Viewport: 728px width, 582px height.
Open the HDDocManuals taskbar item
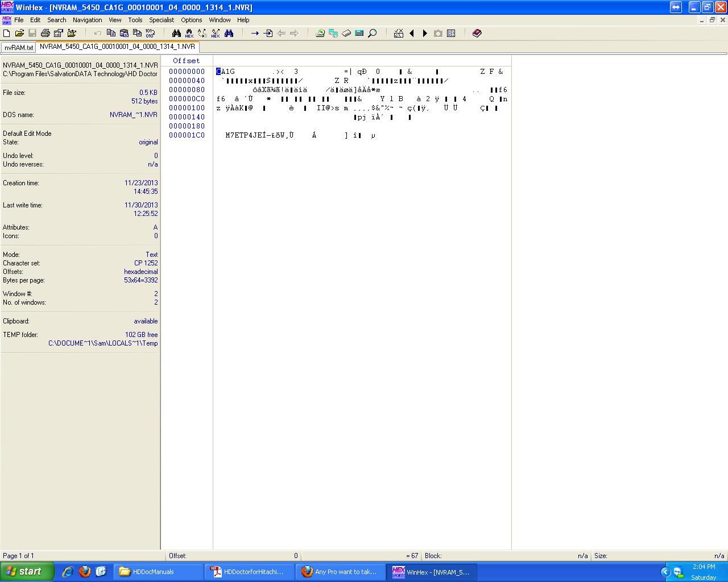(159, 572)
